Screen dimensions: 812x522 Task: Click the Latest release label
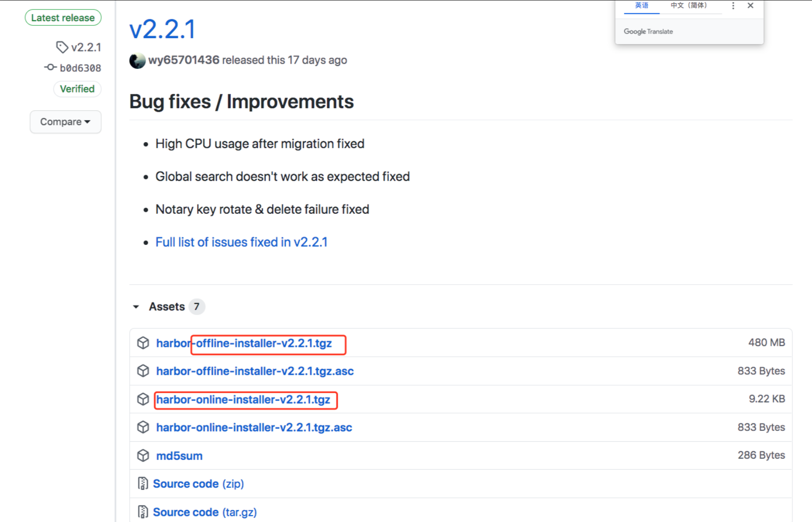[x=63, y=18]
